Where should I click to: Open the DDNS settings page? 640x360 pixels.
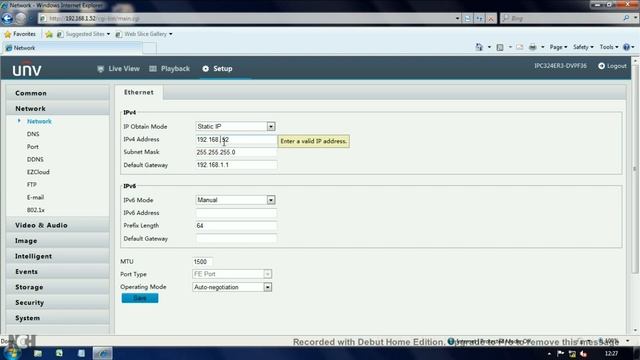tap(35, 159)
